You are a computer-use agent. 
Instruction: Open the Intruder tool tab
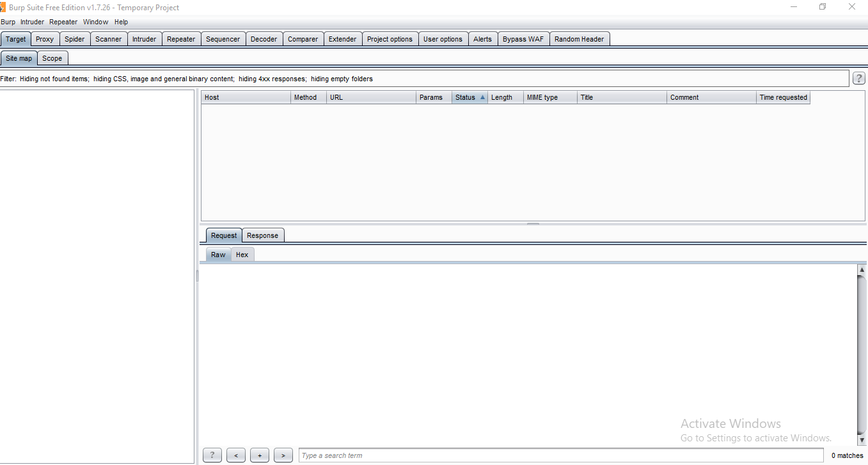tap(145, 39)
